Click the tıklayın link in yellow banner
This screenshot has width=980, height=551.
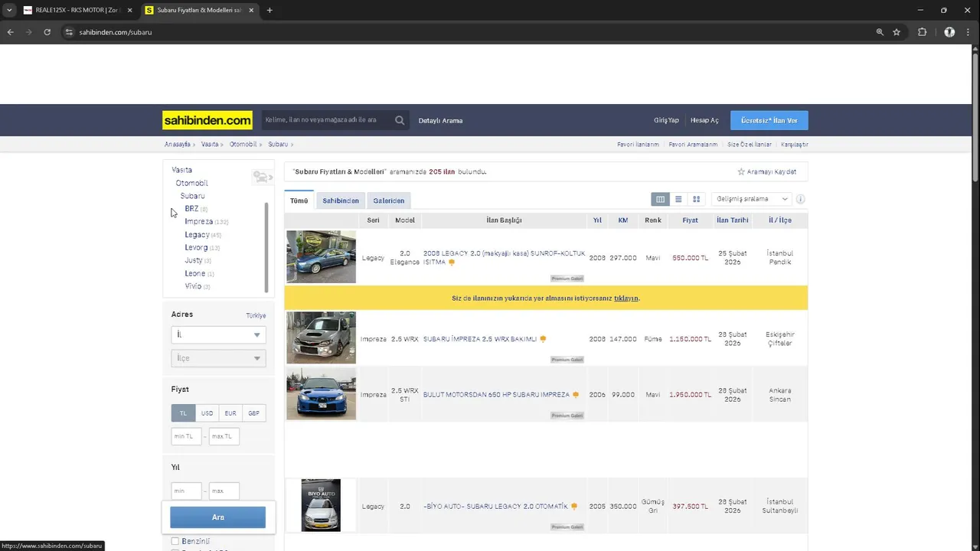click(626, 298)
